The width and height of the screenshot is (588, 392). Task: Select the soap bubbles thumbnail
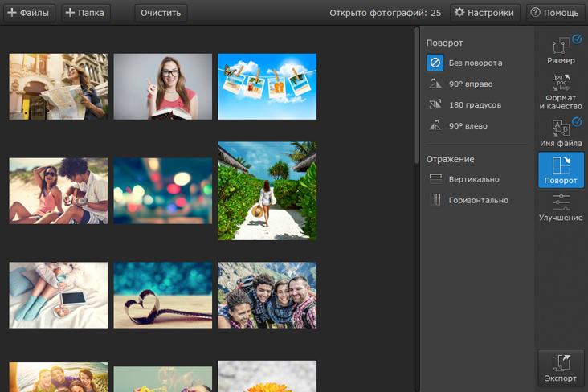[x=163, y=379]
